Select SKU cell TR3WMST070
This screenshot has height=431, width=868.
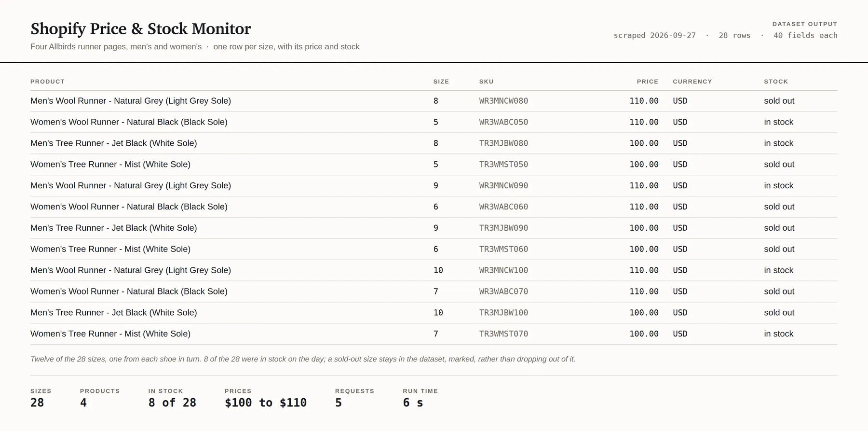click(x=503, y=334)
